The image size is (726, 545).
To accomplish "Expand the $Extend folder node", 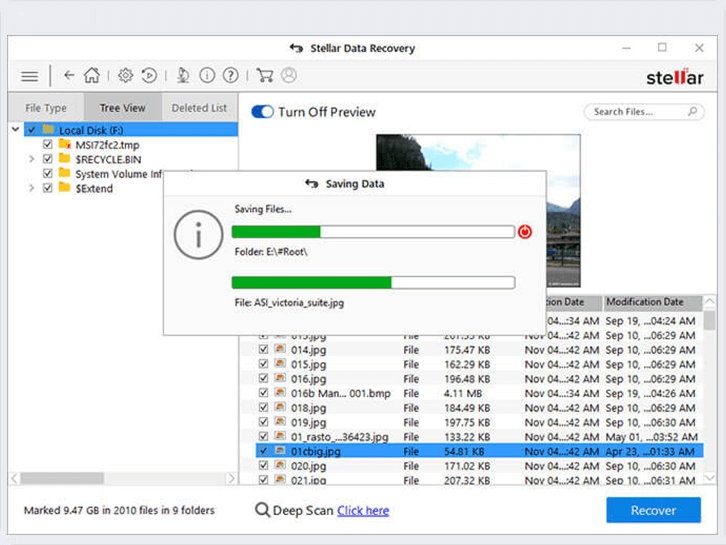I will coord(31,188).
